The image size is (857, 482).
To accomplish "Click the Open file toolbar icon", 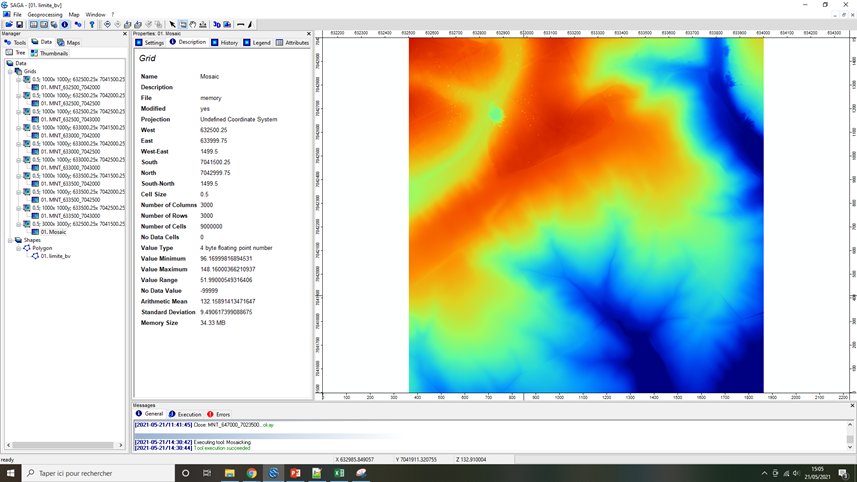I will pos(8,25).
